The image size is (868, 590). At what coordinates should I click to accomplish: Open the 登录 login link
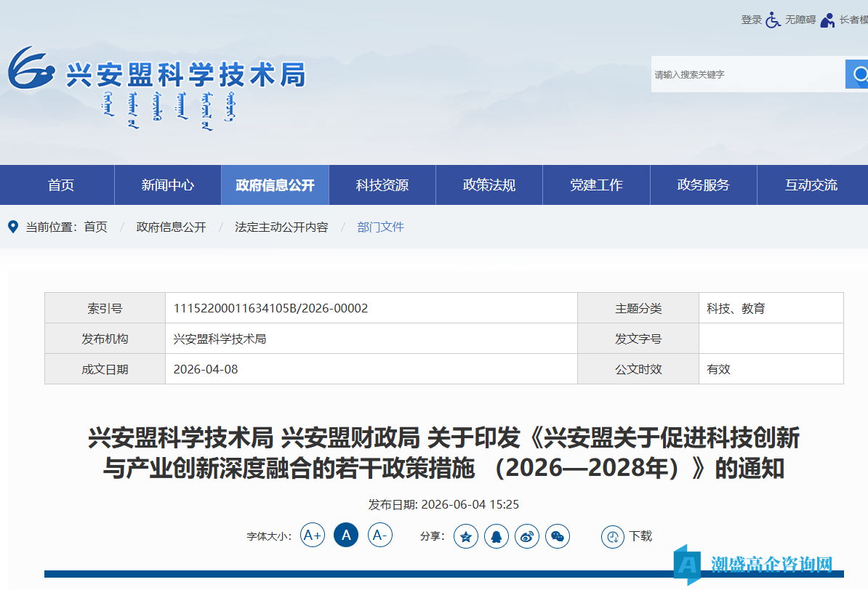point(751,20)
